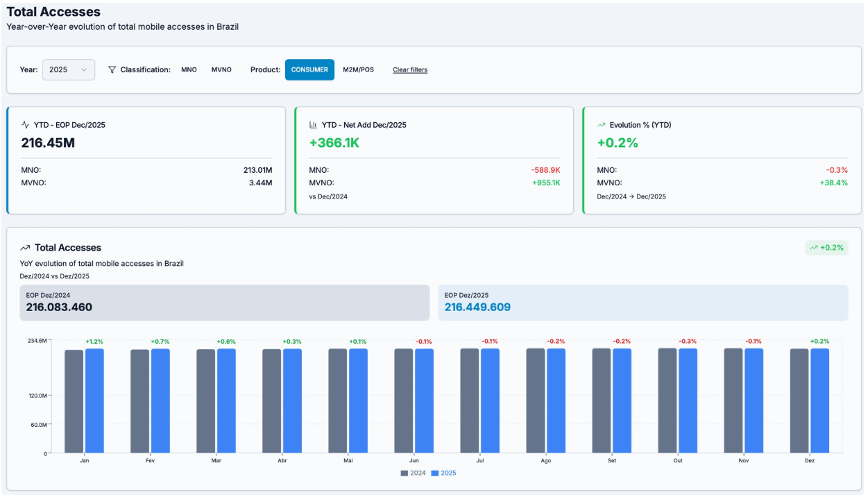
Task: Click the blue 2025 bar for Jun
Action: (424, 401)
